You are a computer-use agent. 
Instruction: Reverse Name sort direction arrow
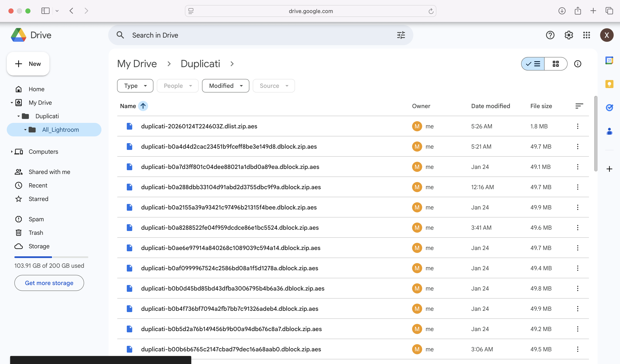click(143, 106)
